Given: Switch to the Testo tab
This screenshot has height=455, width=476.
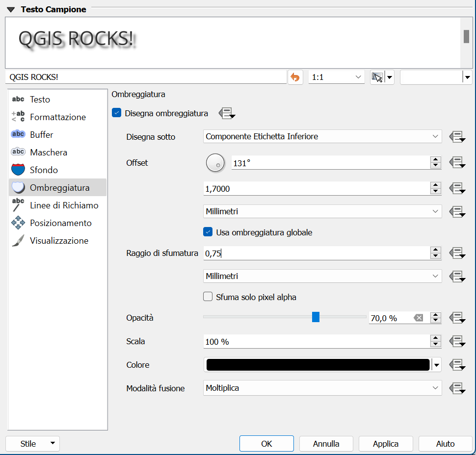Looking at the screenshot, I should 58,100.
